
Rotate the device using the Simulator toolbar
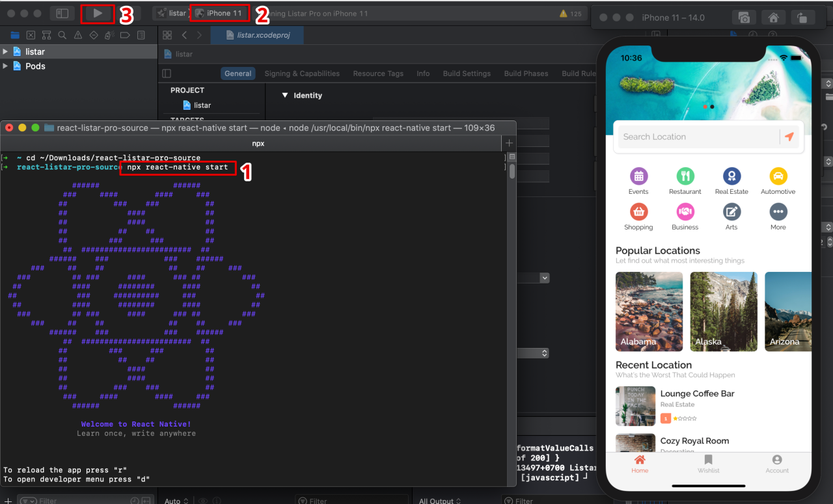tap(803, 18)
